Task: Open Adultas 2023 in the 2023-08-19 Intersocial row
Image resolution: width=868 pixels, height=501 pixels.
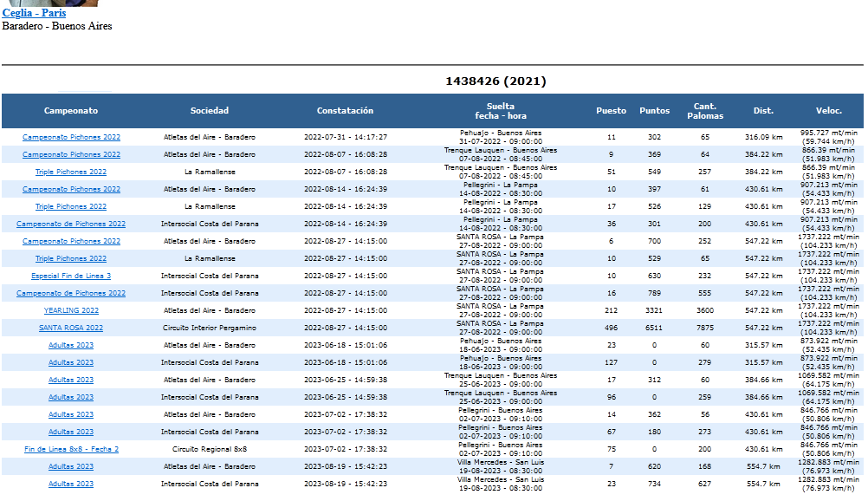Action: [x=71, y=484]
